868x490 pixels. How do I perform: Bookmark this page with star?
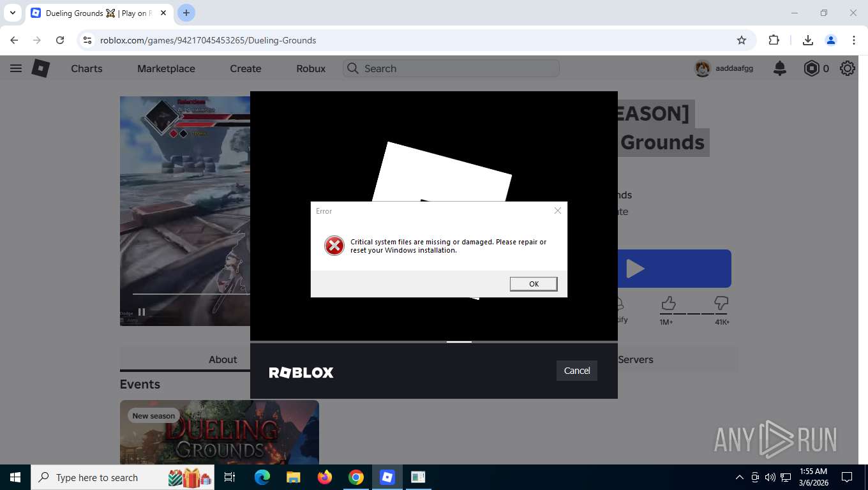pyautogui.click(x=742, y=40)
